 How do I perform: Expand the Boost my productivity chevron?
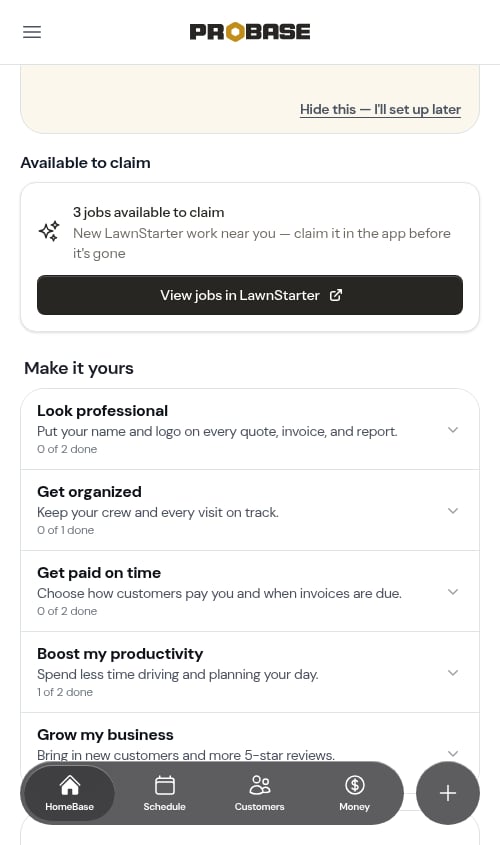coord(453,673)
